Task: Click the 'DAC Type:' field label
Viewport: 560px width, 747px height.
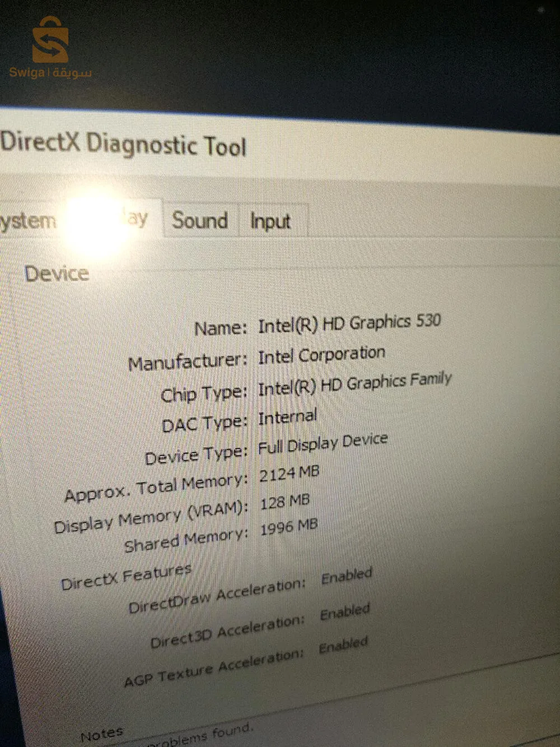Action: tap(204, 424)
